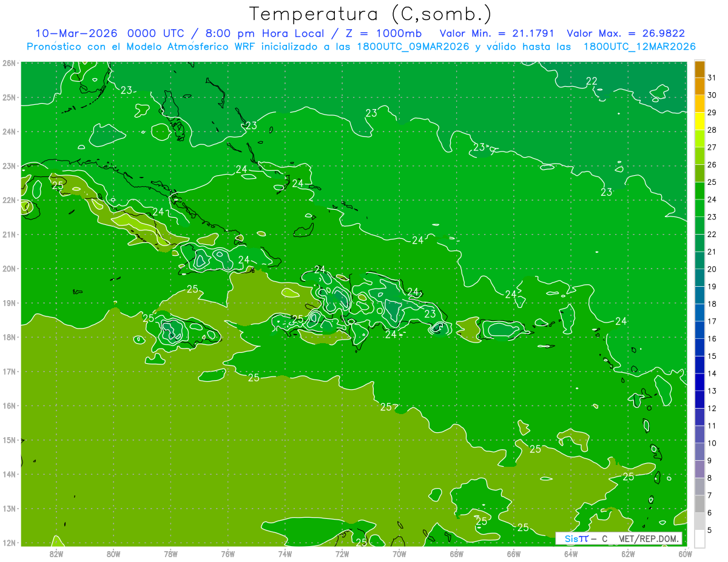Click the color scale label '28'
The width and height of the screenshot is (728, 562).
pyautogui.click(x=712, y=130)
